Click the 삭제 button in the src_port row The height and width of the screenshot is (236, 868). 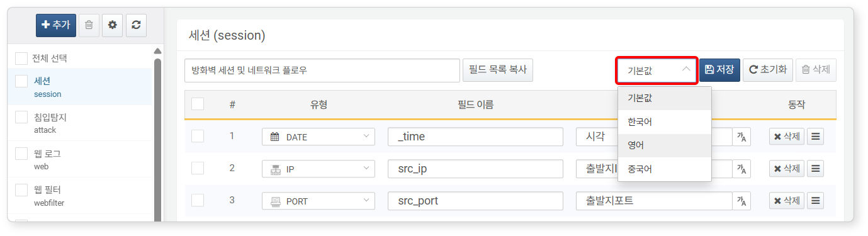point(787,201)
